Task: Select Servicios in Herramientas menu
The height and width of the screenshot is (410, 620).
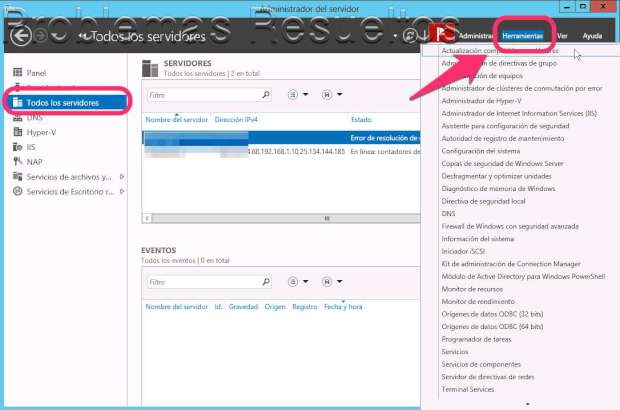Action: click(455, 351)
